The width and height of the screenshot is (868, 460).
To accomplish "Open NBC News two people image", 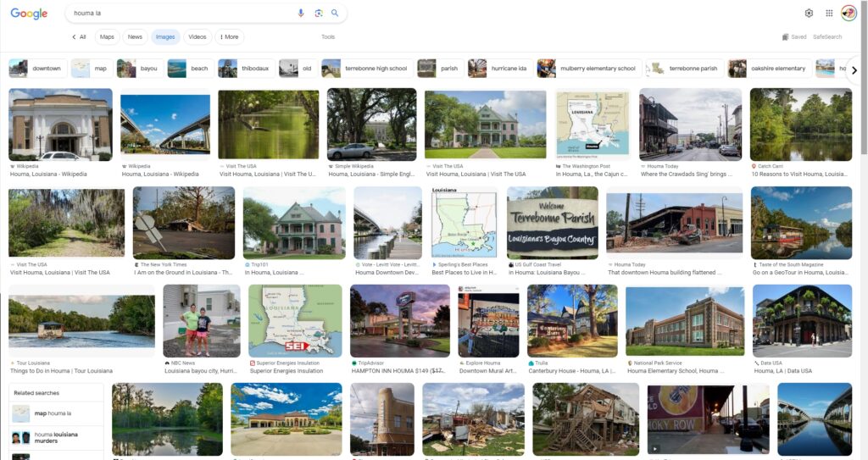I will coord(202,321).
